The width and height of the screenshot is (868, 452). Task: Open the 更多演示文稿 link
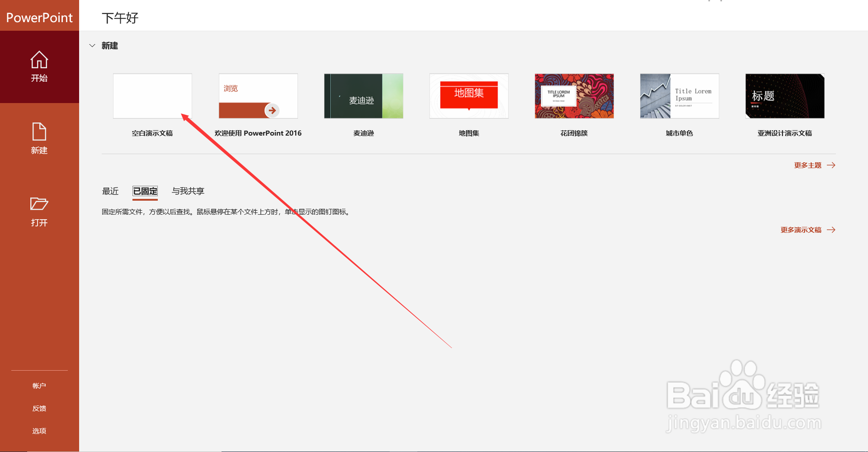[x=801, y=230]
